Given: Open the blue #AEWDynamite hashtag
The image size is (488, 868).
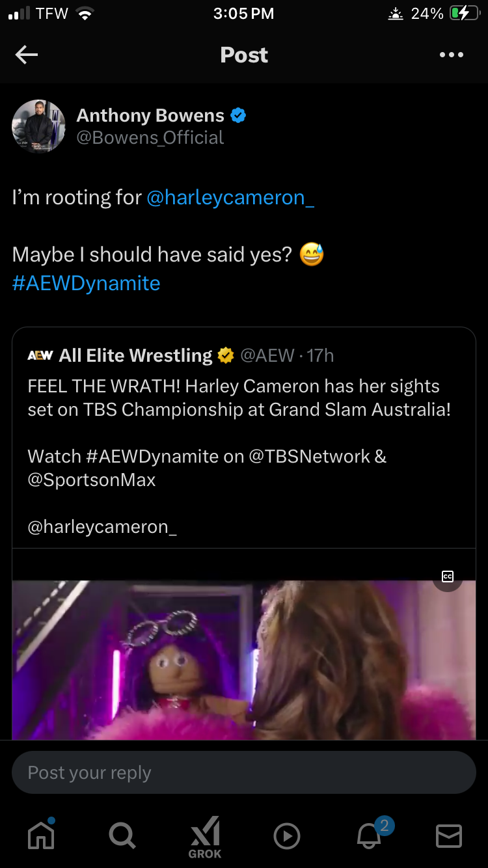Looking at the screenshot, I should [x=86, y=283].
